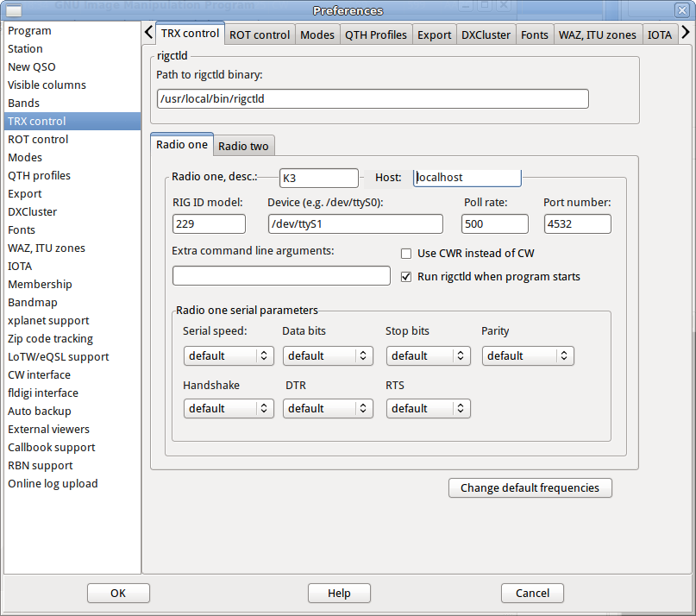696x616 pixels.
Task: Switch to the DXCluster tab
Action: click(x=486, y=35)
